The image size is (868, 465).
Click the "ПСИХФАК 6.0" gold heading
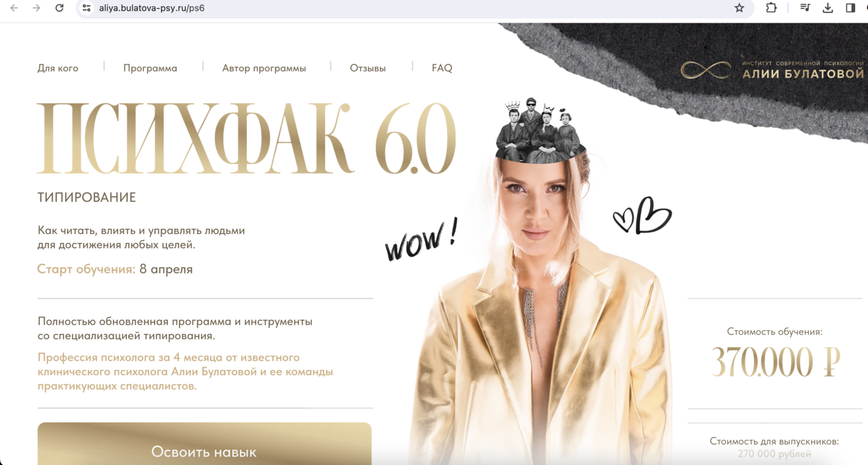point(247,138)
